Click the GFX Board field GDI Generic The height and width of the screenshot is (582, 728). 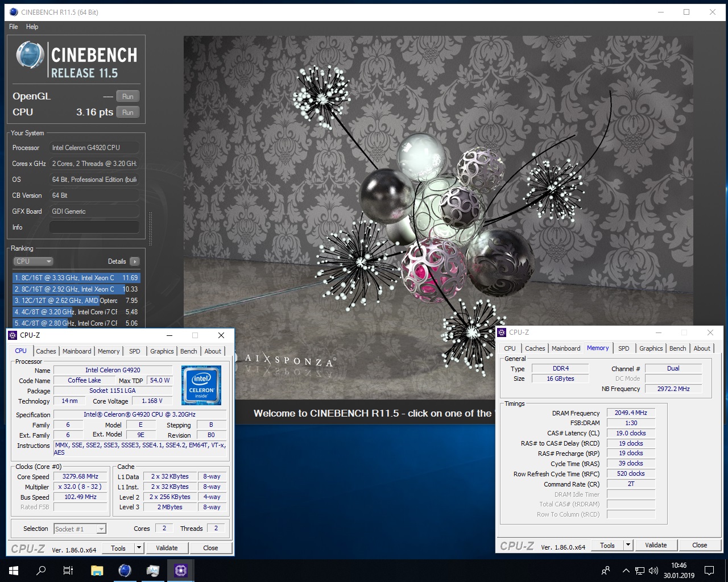point(94,211)
